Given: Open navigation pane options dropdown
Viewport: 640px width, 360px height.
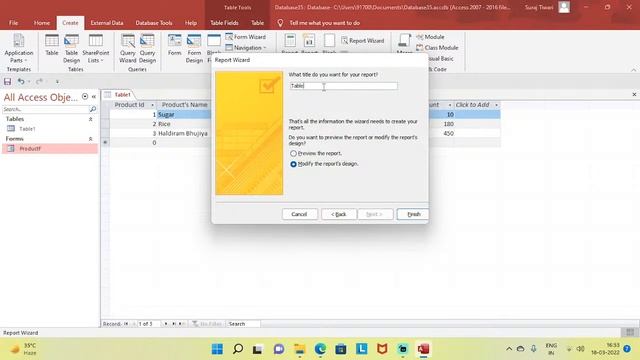Looking at the screenshot, I should tap(85, 97).
